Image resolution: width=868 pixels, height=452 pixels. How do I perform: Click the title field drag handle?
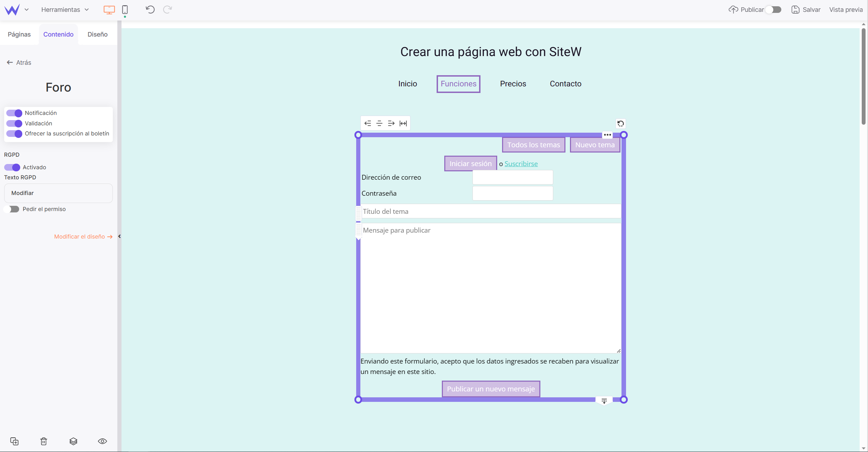[358, 213]
